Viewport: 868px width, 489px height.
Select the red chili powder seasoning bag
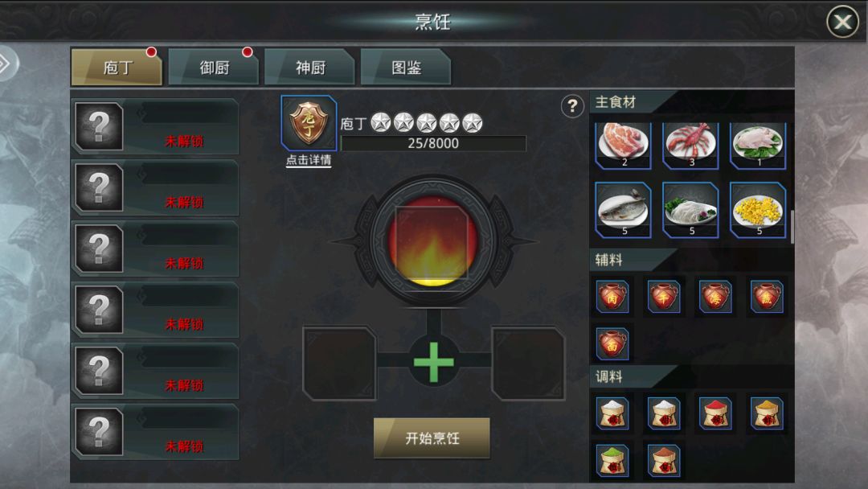pyautogui.click(x=714, y=413)
